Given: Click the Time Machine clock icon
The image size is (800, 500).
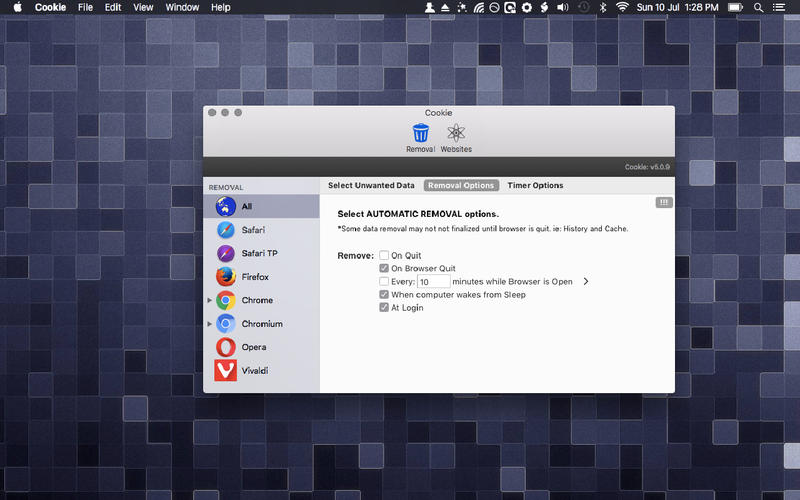Looking at the screenshot, I should [x=584, y=7].
